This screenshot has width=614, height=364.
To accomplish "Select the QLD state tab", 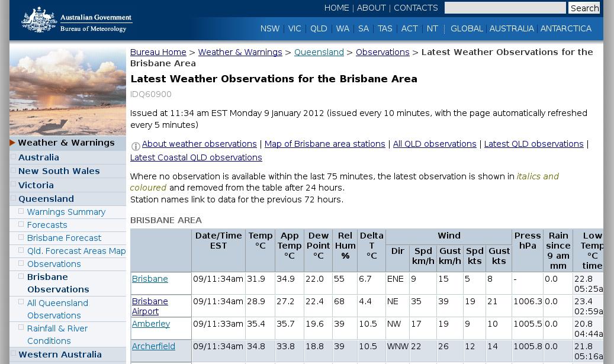I will tap(319, 28).
